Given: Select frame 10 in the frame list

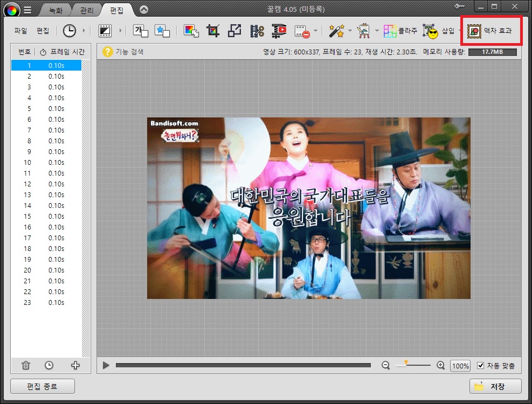Looking at the screenshot, I should pyautogui.click(x=46, y=163).
